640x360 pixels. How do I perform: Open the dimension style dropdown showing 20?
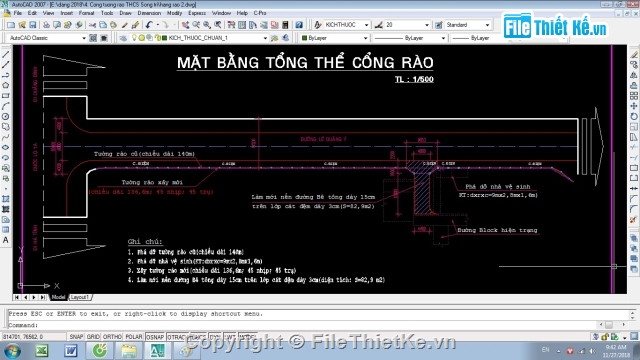tap(427, 25)
